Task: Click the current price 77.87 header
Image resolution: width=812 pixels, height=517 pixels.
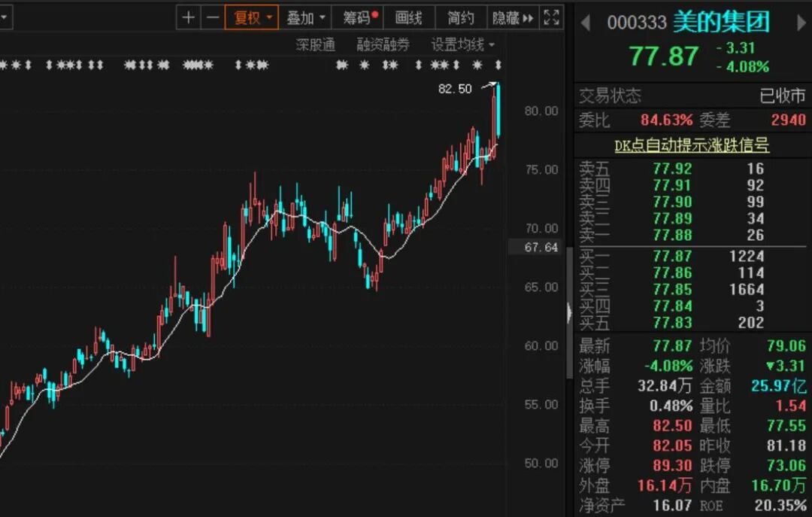Action: (663, 56)
